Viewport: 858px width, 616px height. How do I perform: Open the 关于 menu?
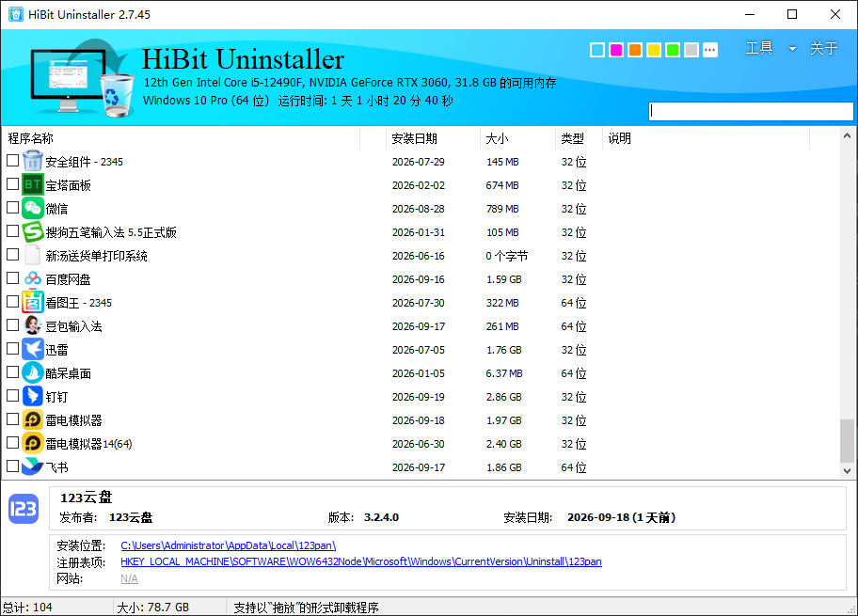pos(824,48)
